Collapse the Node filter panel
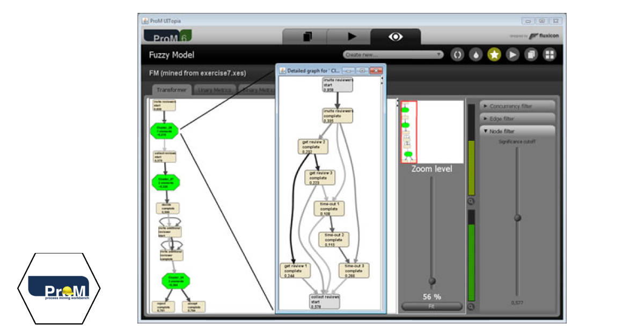644x336 pixels. 517,131
